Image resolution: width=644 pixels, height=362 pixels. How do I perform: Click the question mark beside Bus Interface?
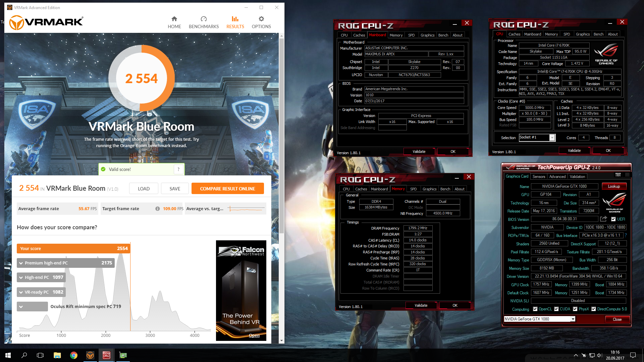(x=626, y=235)
